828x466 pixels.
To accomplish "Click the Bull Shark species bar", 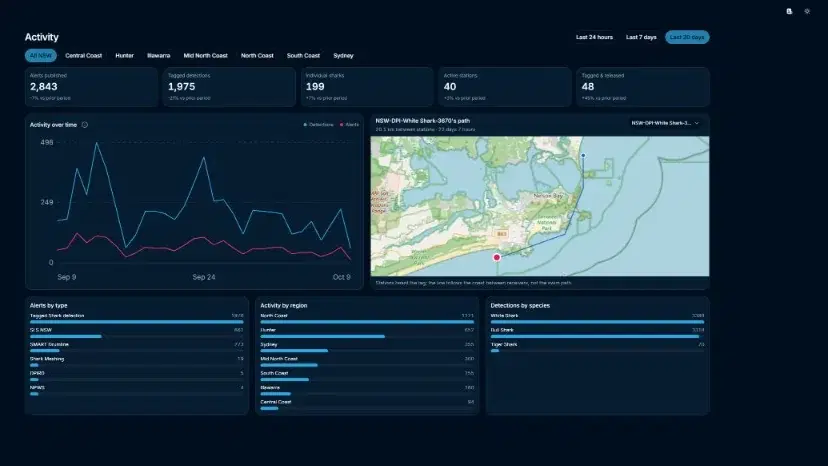I will [595, 336].
